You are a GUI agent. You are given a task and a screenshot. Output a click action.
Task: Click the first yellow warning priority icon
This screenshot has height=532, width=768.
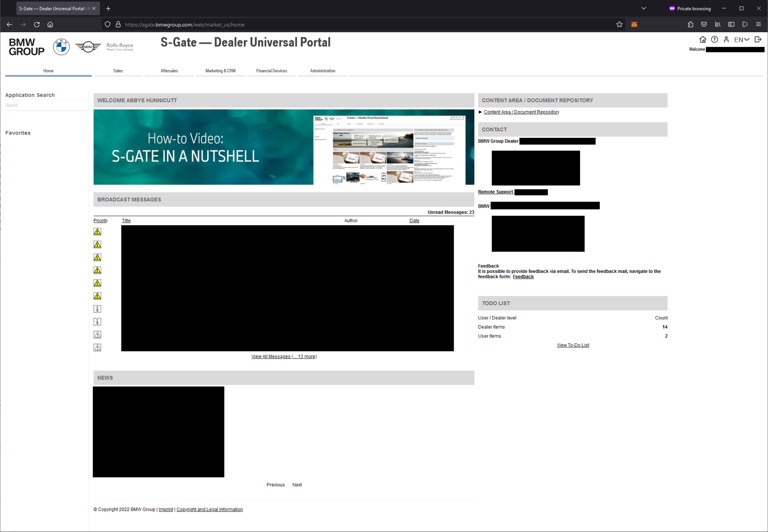point(97,231)
